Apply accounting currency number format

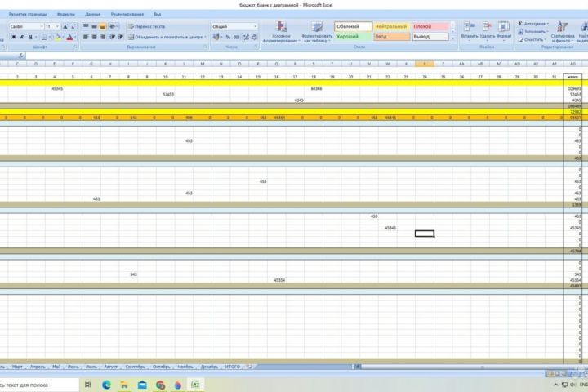216,37
